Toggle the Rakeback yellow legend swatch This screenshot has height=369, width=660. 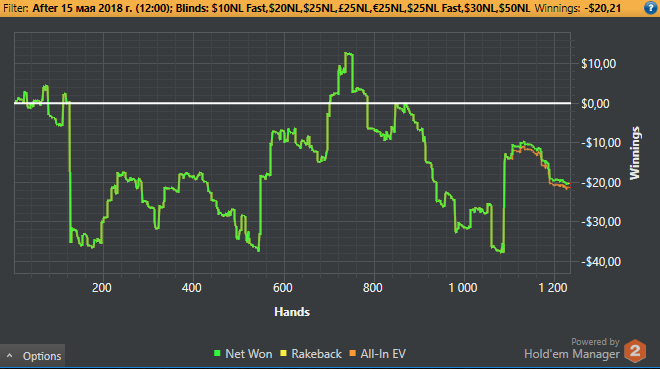[x=283, y=353]
